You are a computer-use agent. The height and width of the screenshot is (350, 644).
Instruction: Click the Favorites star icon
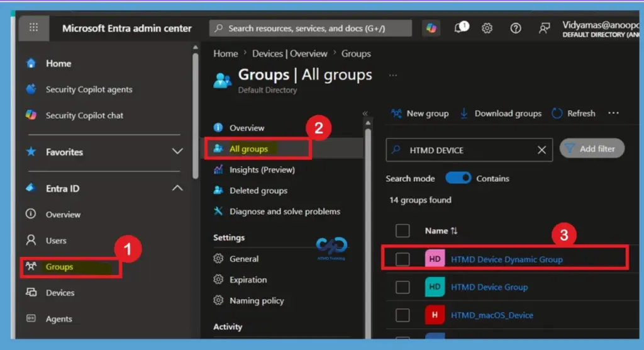[31, 152]
